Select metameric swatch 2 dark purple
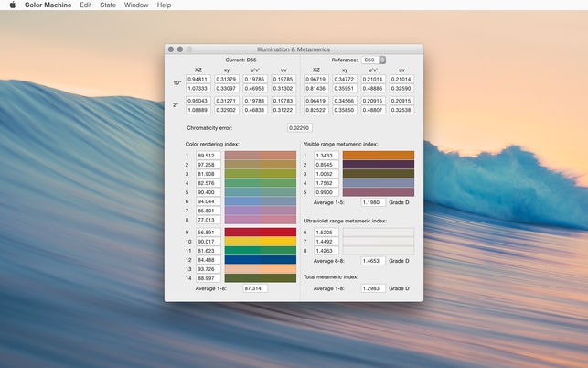The image size is (588, 368). (x=379, y=165)
